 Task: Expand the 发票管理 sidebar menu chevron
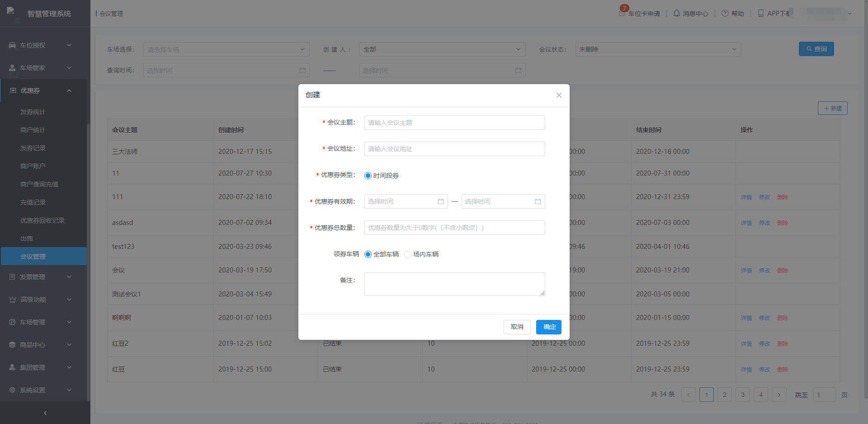pyautogui.click(x=69, y=277)
